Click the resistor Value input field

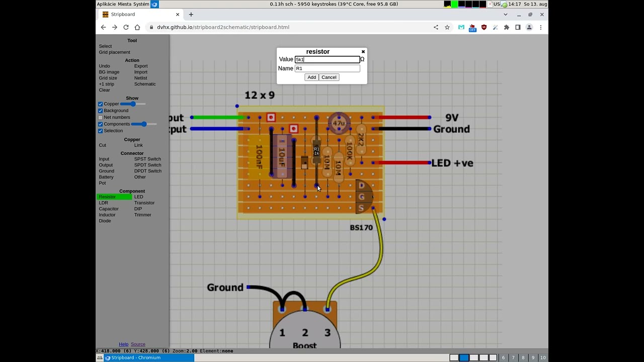(327, 59)
